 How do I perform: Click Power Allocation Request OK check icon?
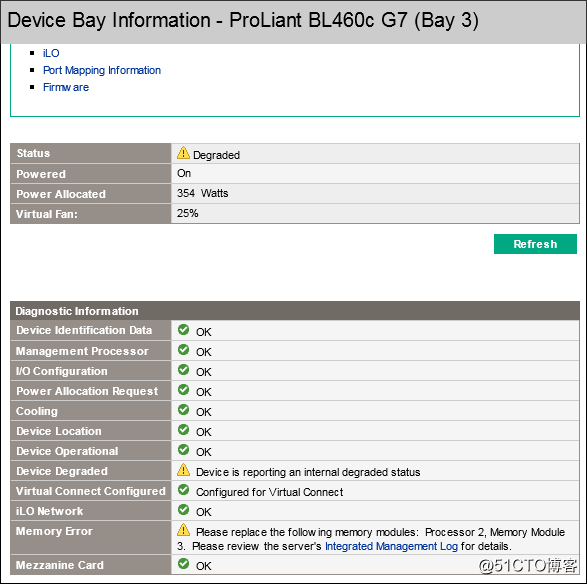pos(183,390)
